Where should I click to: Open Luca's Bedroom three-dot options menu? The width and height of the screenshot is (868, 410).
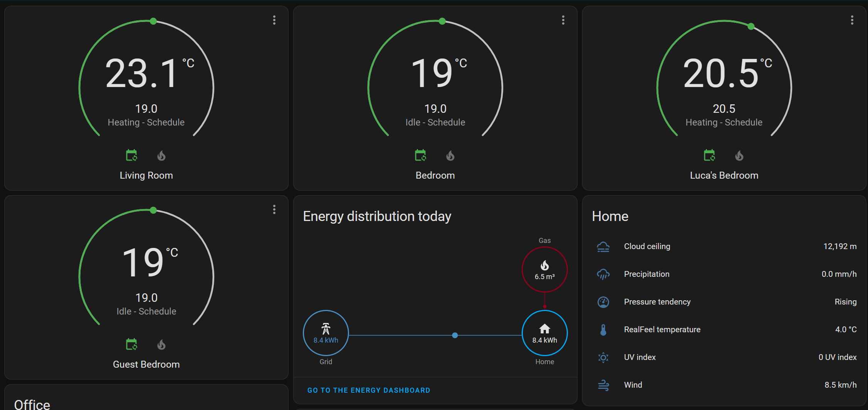coord(852,20)
